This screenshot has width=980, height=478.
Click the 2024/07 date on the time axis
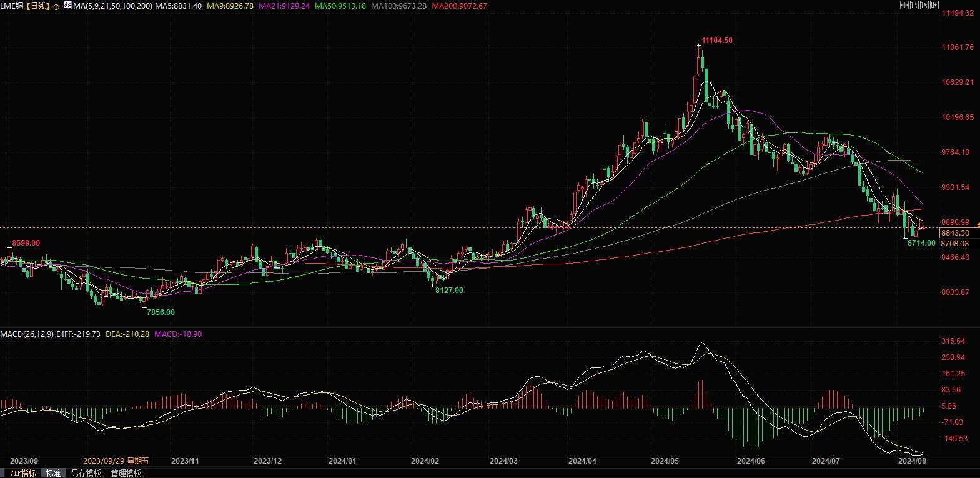(826, 461)
